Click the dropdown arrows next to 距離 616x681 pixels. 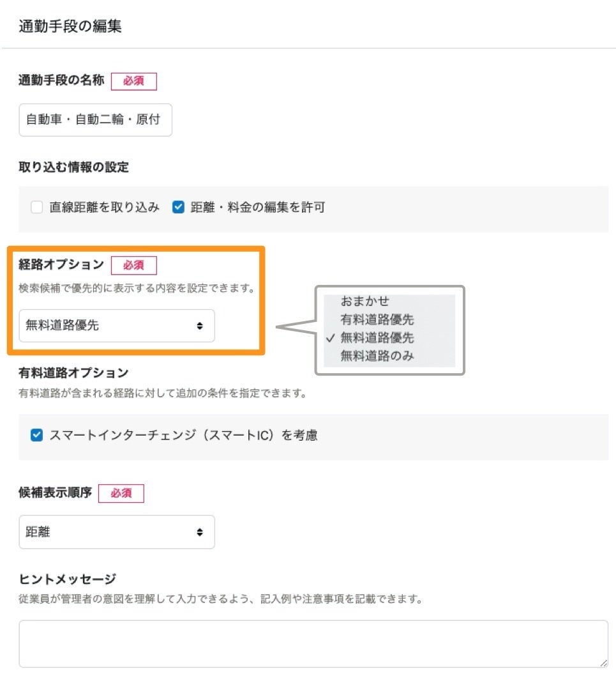[200, 532]
